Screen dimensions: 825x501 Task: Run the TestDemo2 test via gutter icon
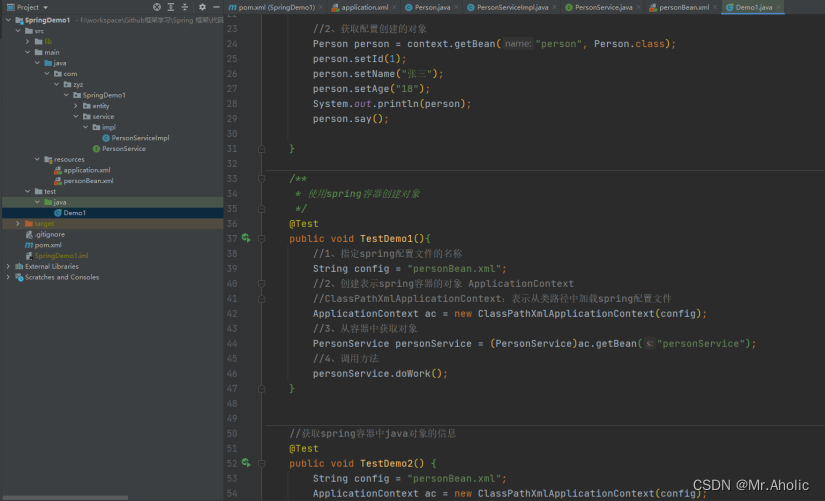click(x=246, y=463)
